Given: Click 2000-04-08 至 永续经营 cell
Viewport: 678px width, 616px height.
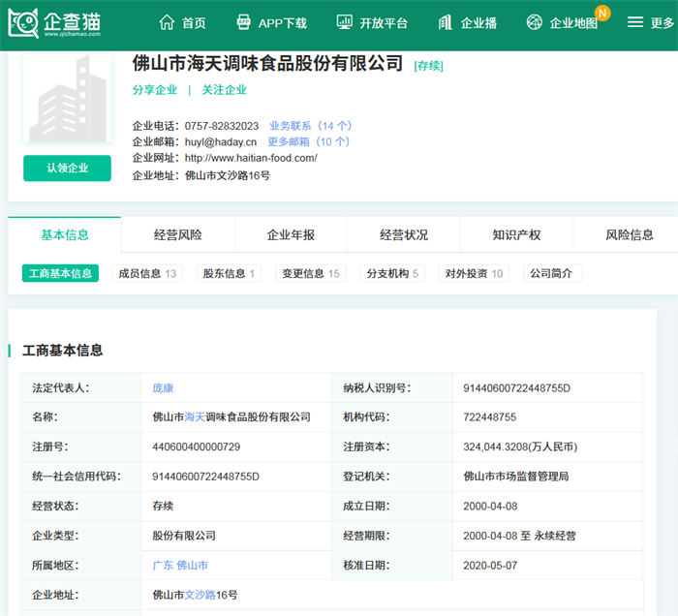Looking at the screenshot, I should coord(520,536).
